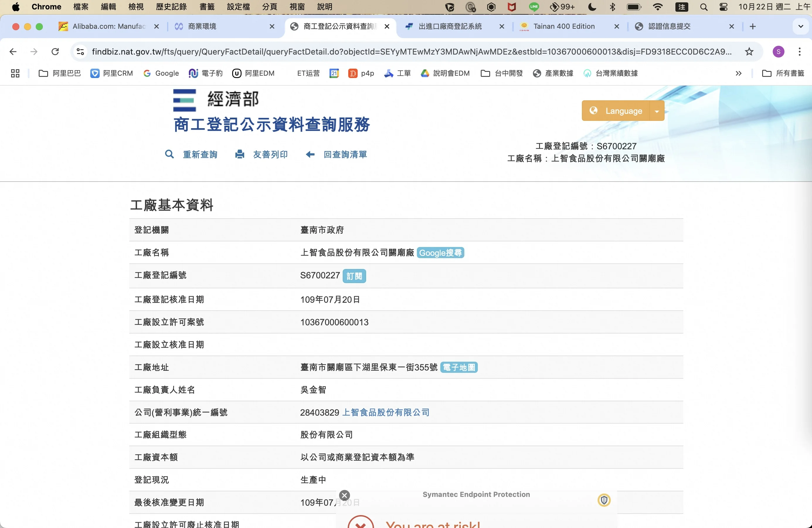Screen dimensions: 812x528
Task: Click the printer icon for 友善列印
Action: pos(240,154)
